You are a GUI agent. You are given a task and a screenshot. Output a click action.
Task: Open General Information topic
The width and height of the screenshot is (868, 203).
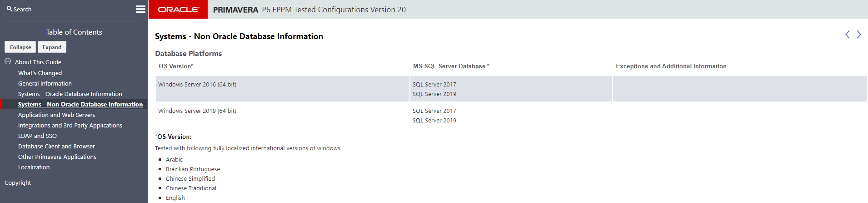coord(45,83)
